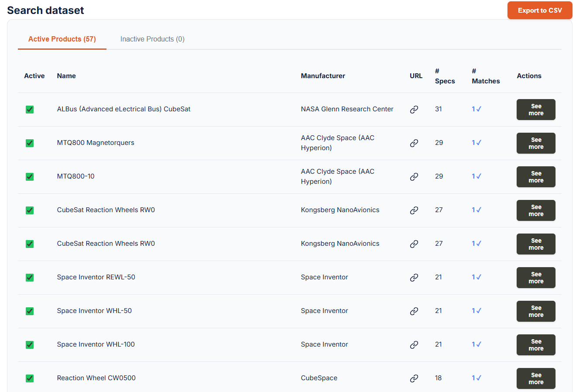Click manufacturer CubeSpace
Screen dimensions: 576x392
(x=319, y=378)
